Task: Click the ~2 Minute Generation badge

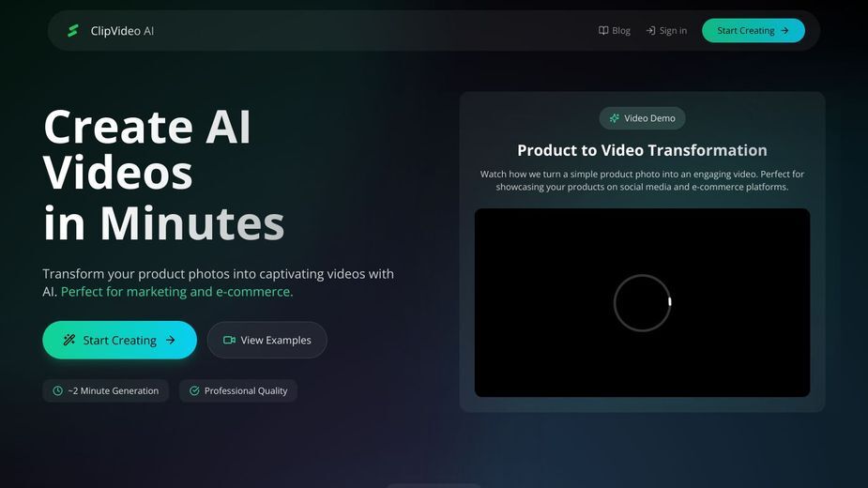Action: coord(106,390)
